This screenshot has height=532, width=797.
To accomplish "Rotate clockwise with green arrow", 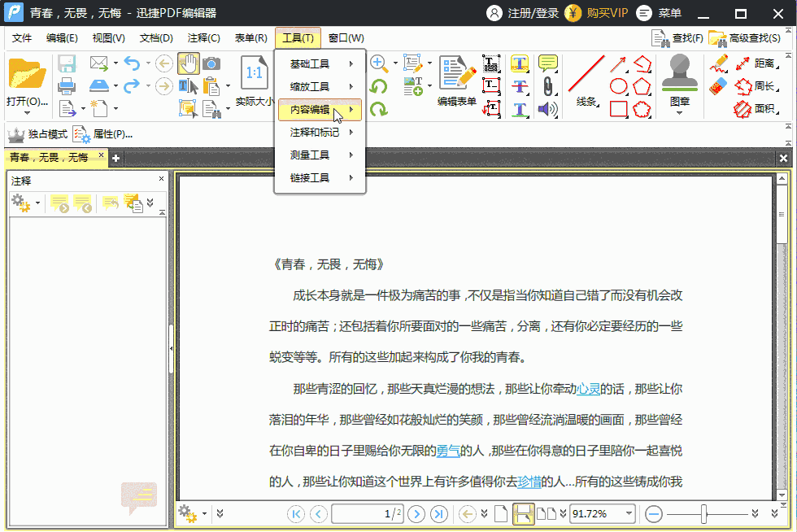I will tap(379, 108).
